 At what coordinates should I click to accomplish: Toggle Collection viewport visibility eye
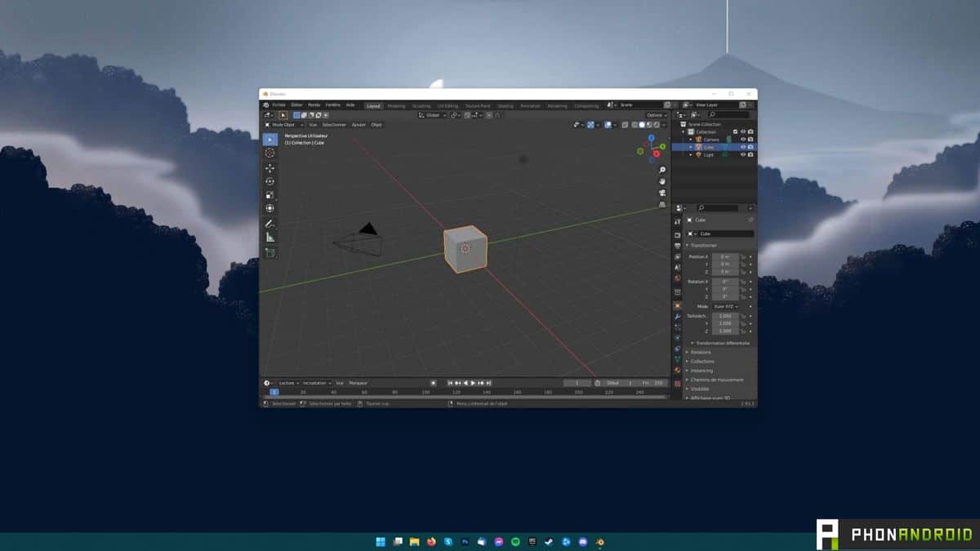point(743,131)
